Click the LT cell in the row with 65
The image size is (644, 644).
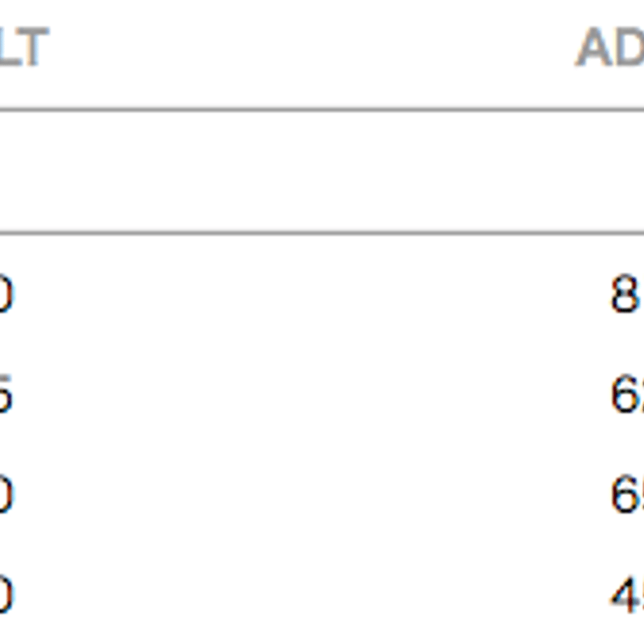pos(6,494)
